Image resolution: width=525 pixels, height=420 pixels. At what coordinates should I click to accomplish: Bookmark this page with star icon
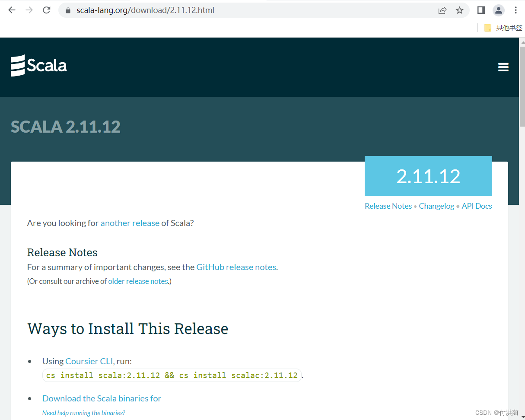[x=459, y=10]
